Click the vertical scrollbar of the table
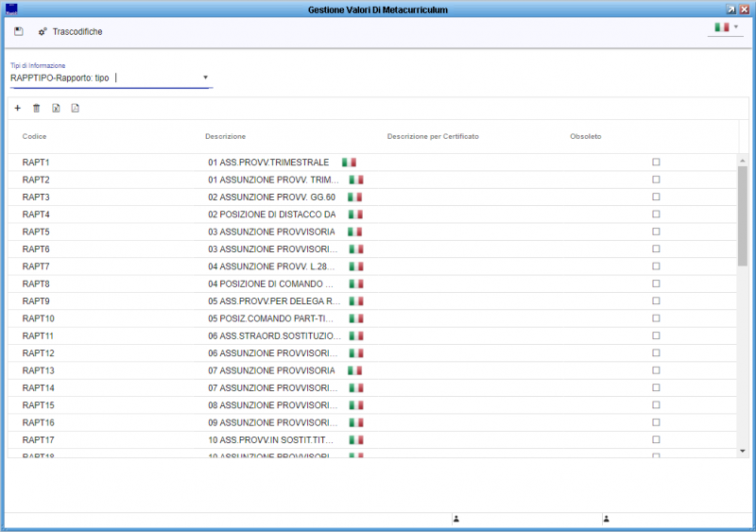Viewport: 756px width, 532px height. point(743,217)
